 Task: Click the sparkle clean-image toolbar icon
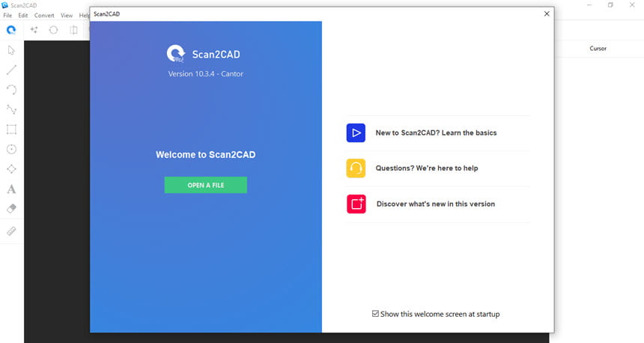pyautogui.click(x=34, y=29)
